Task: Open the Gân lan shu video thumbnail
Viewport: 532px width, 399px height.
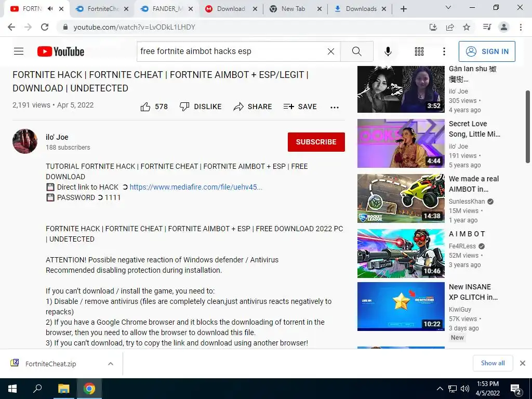Action: pyautogui.click(x=401, y=89)
